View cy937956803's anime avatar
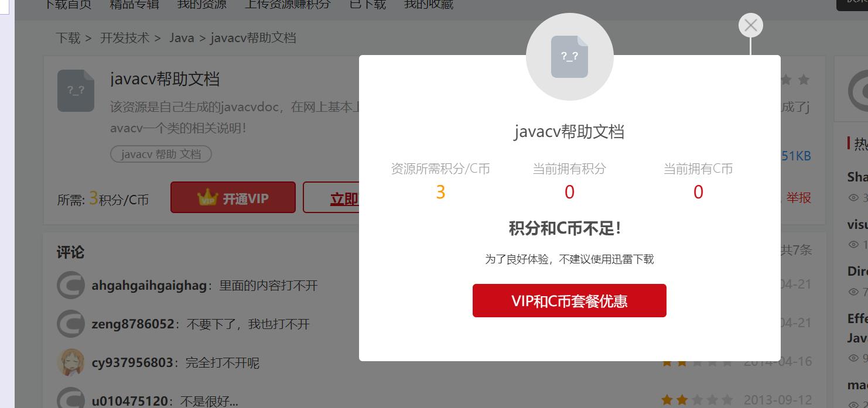The height and width of the screenshot is (408, 868). point(71,362)
